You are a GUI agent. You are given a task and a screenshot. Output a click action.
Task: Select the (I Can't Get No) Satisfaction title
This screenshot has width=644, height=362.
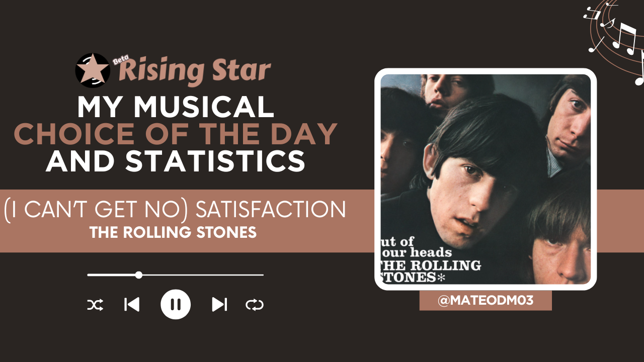coord(175,210)
